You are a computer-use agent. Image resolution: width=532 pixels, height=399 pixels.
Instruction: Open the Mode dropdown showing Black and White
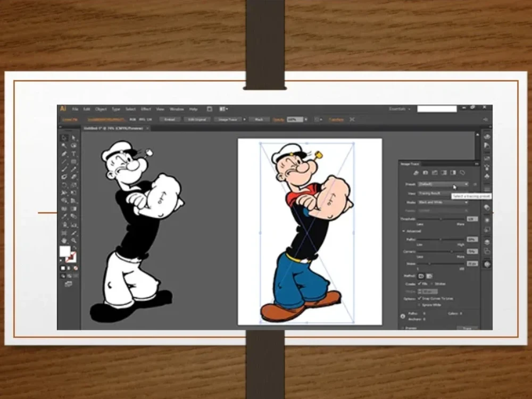coord(441,203)
